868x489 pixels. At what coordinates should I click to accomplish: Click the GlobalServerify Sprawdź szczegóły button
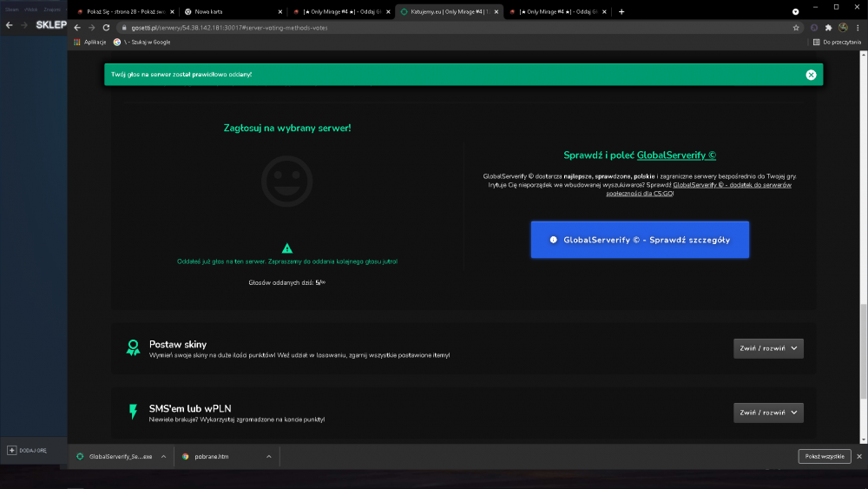pyautogui.click(x=640, y=240)
